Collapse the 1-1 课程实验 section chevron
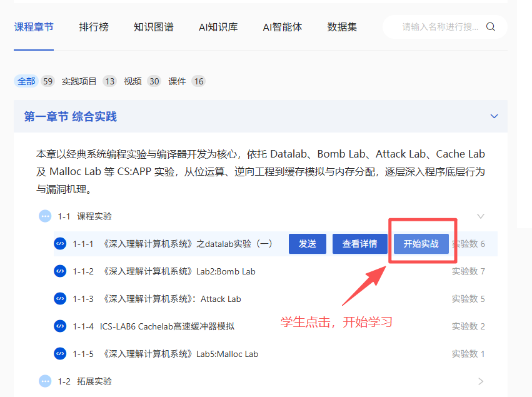The image size is (532, 397). click(x=481, y=216)
